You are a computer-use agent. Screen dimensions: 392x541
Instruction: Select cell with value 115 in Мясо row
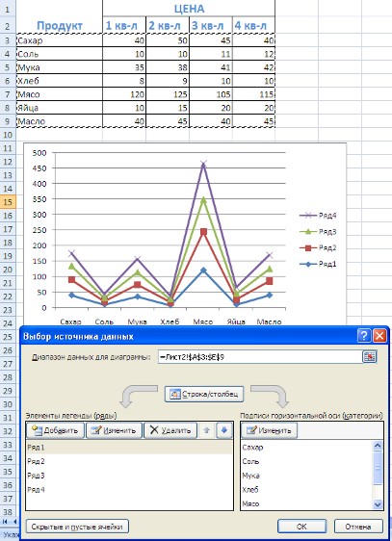tap(253, 94)
